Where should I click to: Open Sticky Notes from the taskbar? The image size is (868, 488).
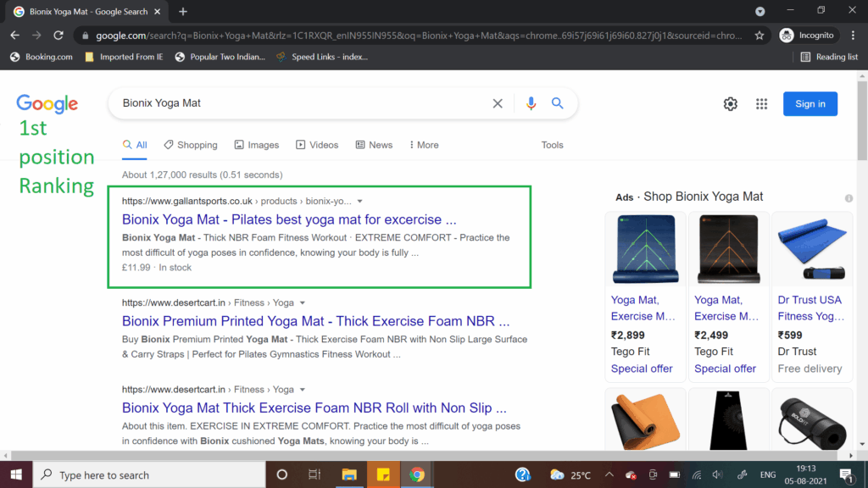[x=383, y=474]
